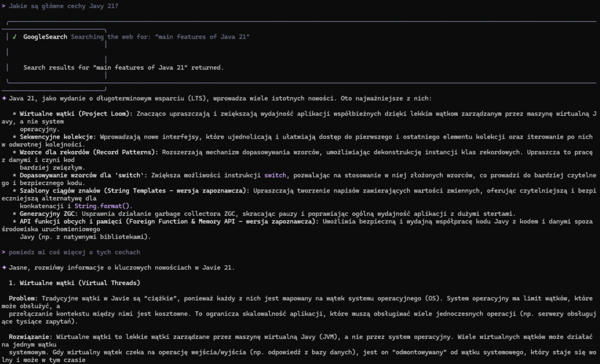Click the user prompt "powiedz mi coś więcej"
The width and height of the screenshot is (600, 364).
(74, 252)
